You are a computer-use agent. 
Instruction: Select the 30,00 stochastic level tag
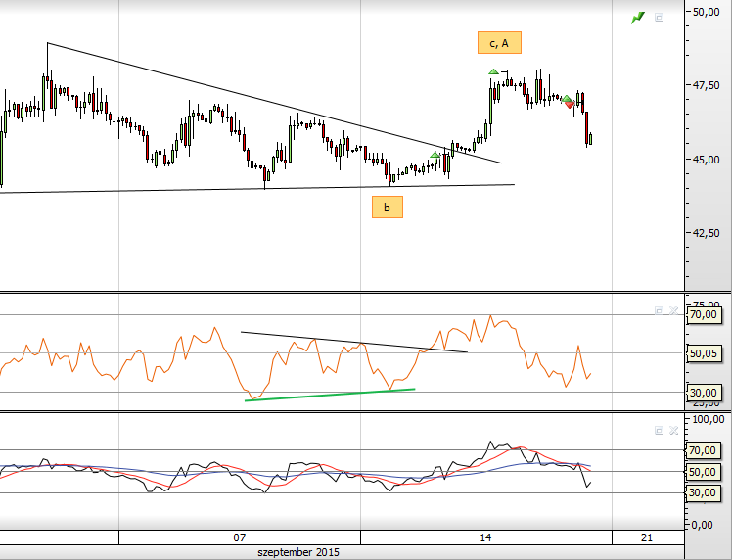coord(702,492)
